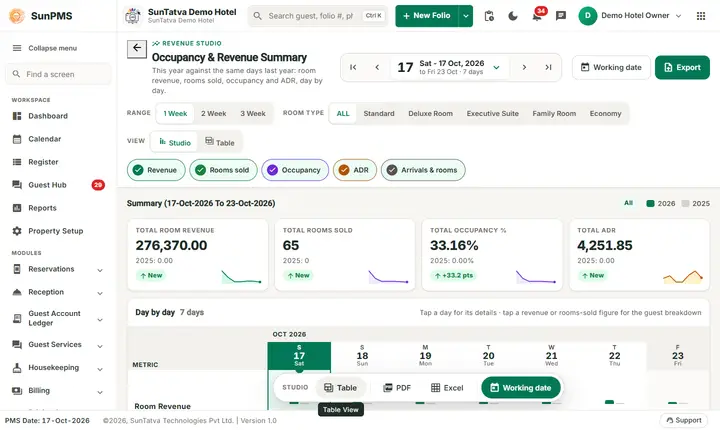Select the 3 Week range
The image size is (720, 430).
(x=253, y=113)
